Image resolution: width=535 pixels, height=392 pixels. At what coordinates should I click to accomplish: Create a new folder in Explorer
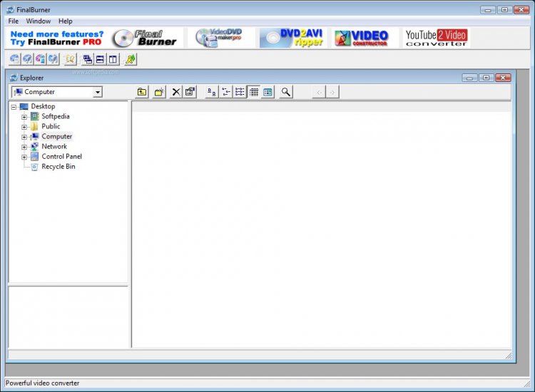pyautogui.click(x=159, y=92)
